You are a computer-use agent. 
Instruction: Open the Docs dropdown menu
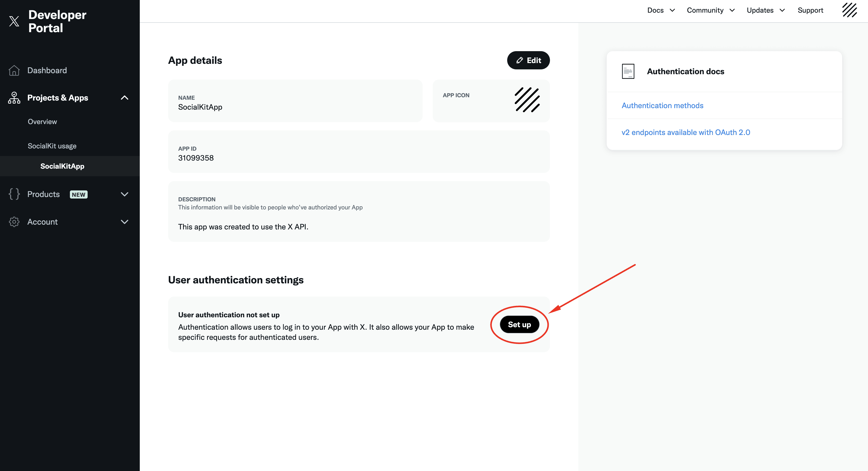[661, 10]
